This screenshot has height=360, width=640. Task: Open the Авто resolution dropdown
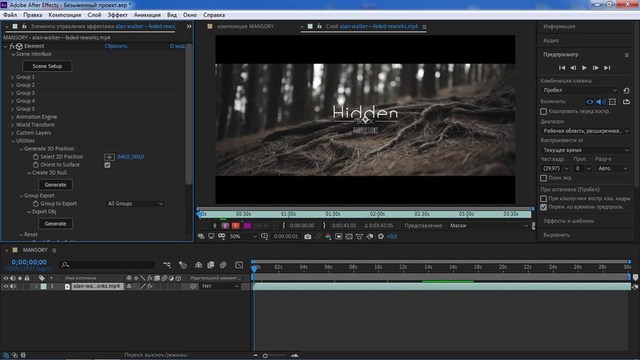pyautogui.click(x=612, y=169)
